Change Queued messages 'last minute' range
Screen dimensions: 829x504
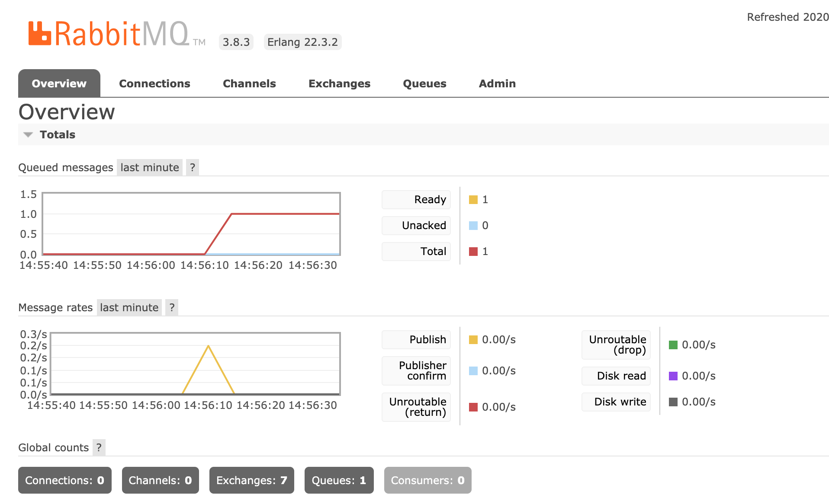150,167
